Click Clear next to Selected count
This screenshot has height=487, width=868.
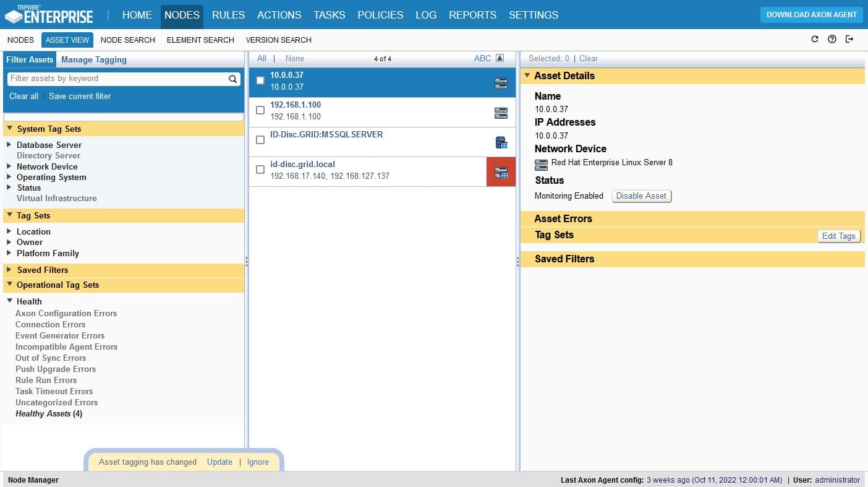(x=589, y=58)
